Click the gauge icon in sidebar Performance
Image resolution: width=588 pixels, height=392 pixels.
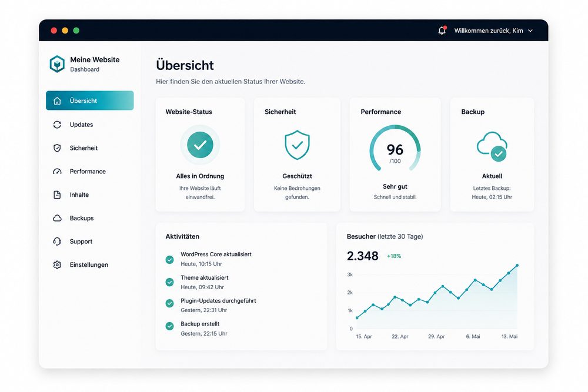point(57,172)
